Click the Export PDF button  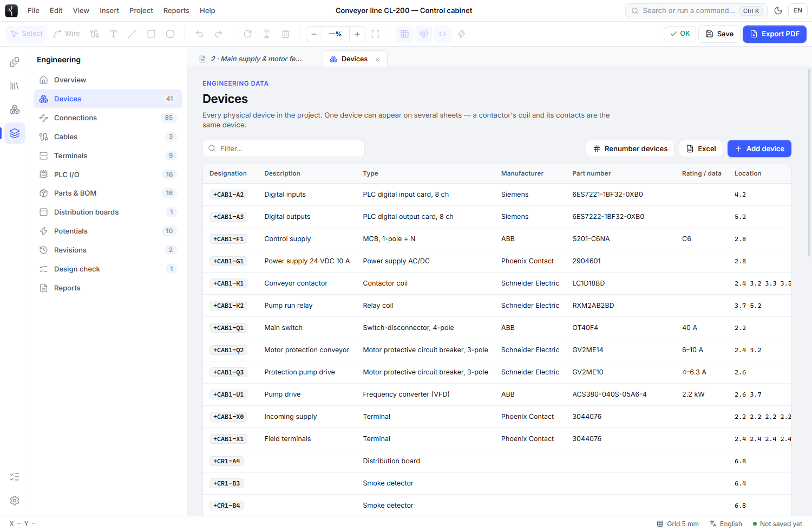[775, 34]
